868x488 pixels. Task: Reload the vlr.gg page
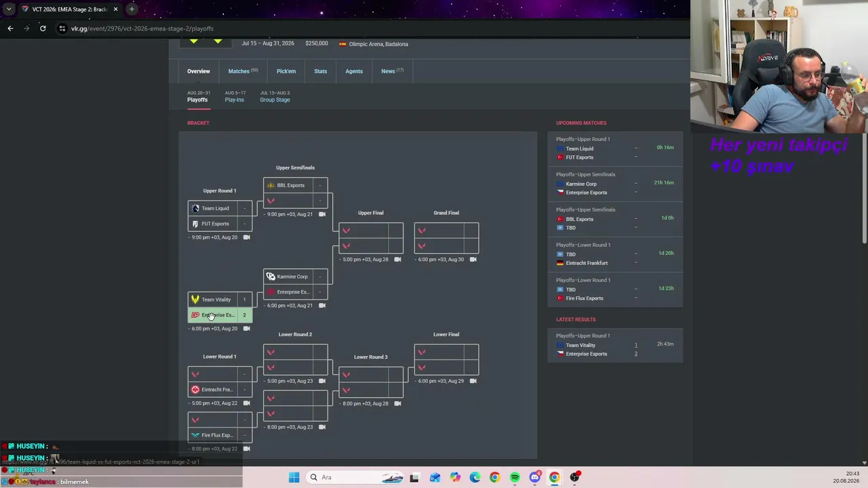tap(43, 28)
